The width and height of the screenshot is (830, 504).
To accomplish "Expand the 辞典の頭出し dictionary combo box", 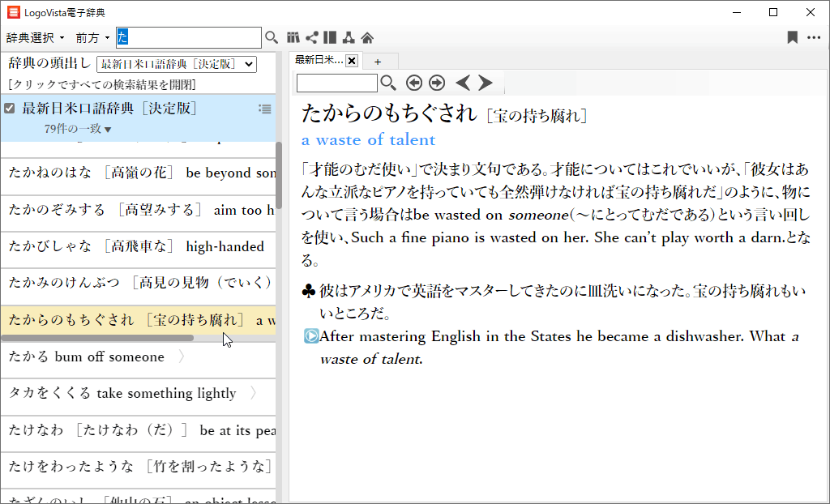I will [x=176, y=64].
